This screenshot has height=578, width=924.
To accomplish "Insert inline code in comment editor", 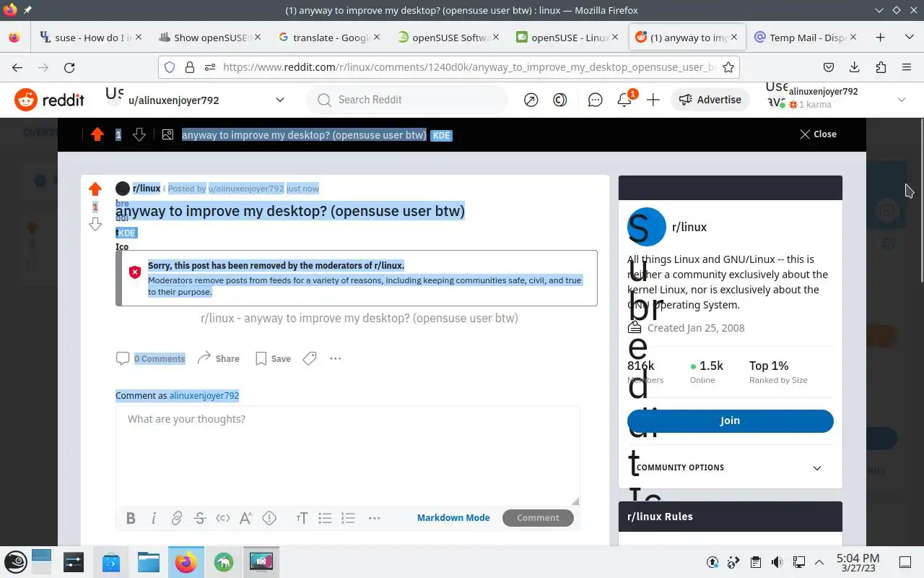I will point(223,518).
